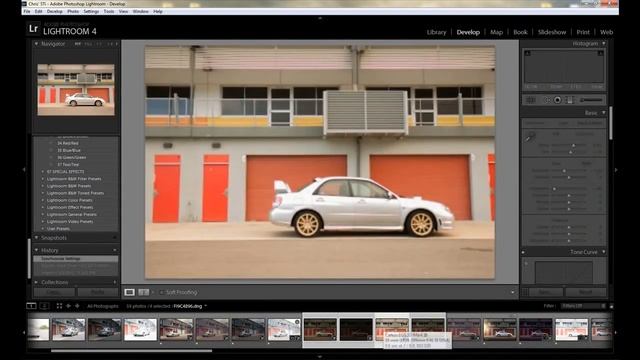Click the filmstrip horizontal scrollbar
Screen dimensions: 640x360
(x=131, y=350)
